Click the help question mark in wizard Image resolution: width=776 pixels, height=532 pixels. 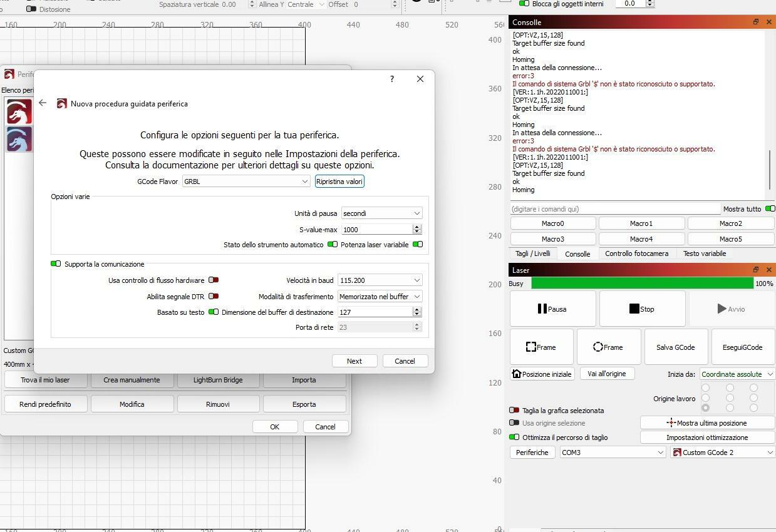coord(392,79)
